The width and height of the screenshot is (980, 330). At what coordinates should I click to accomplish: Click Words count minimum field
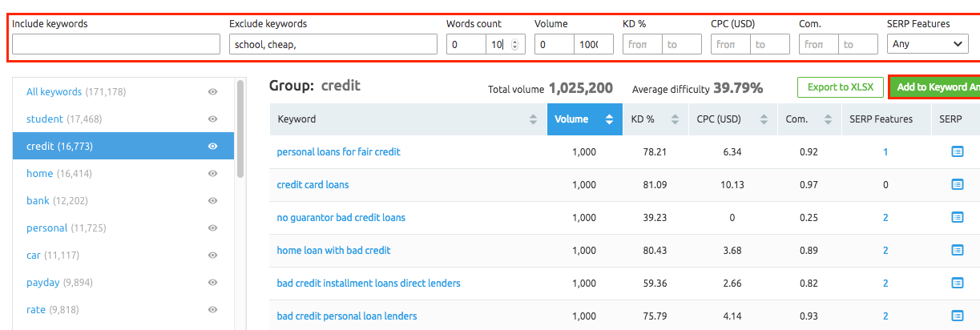click(x=466, y=44)
